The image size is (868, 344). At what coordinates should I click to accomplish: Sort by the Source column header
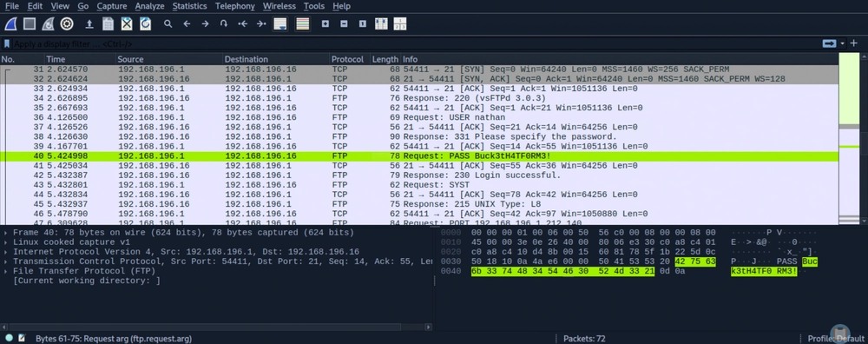coord(169,59)
